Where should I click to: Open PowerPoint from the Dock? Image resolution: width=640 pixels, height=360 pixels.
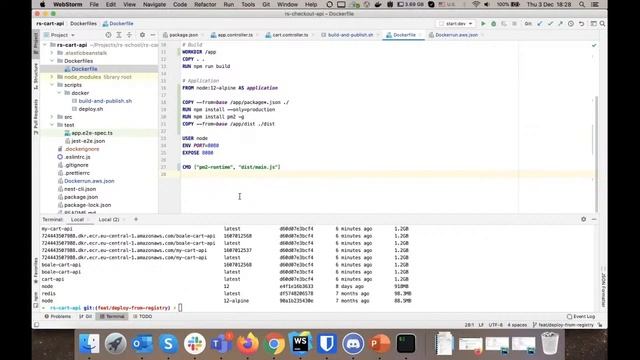[380, 343]
